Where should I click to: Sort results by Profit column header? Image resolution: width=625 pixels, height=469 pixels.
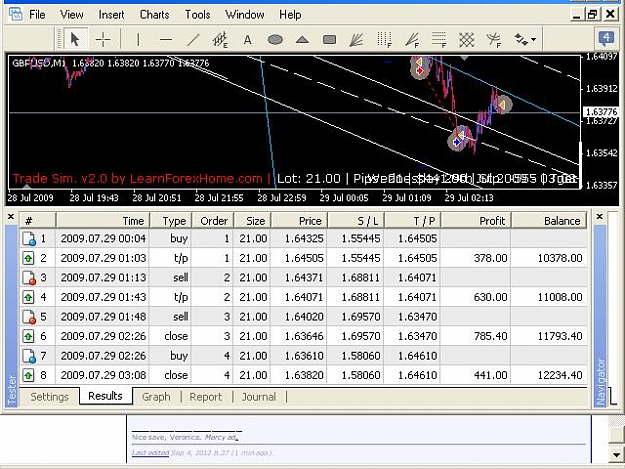(476, 221)
